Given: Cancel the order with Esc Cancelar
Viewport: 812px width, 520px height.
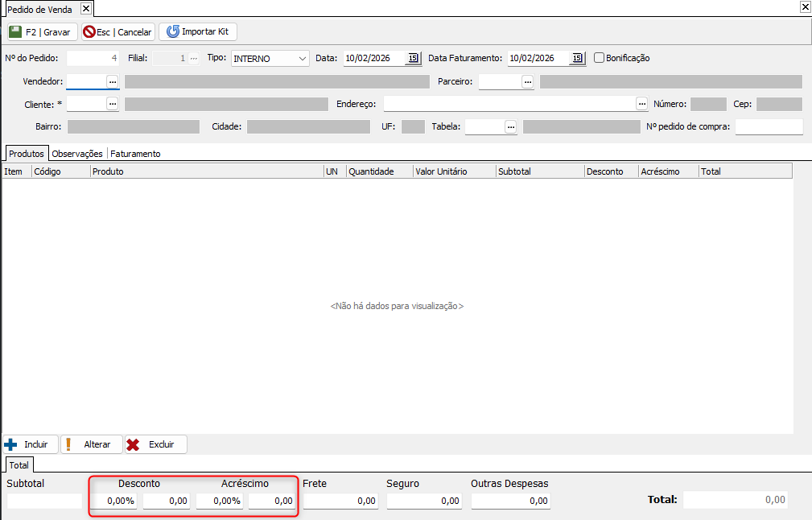Looking at the screenshot, I should (117, 32).
